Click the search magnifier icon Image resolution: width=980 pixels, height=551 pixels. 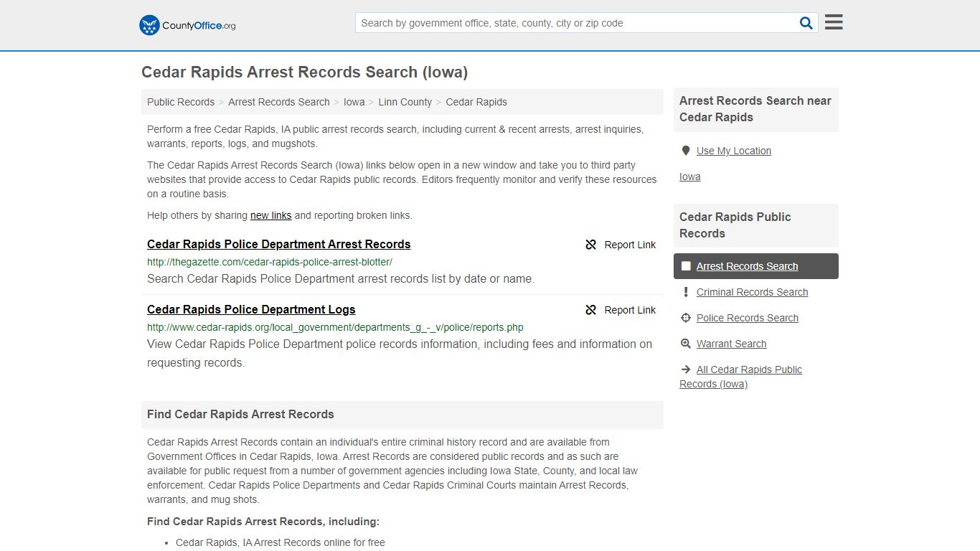[806, 23]
